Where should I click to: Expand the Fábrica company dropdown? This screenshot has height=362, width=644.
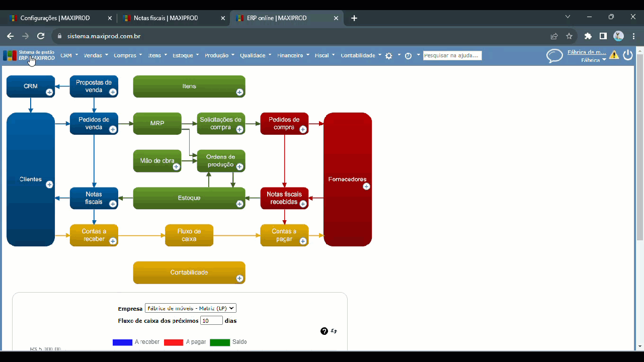(594, 60)
